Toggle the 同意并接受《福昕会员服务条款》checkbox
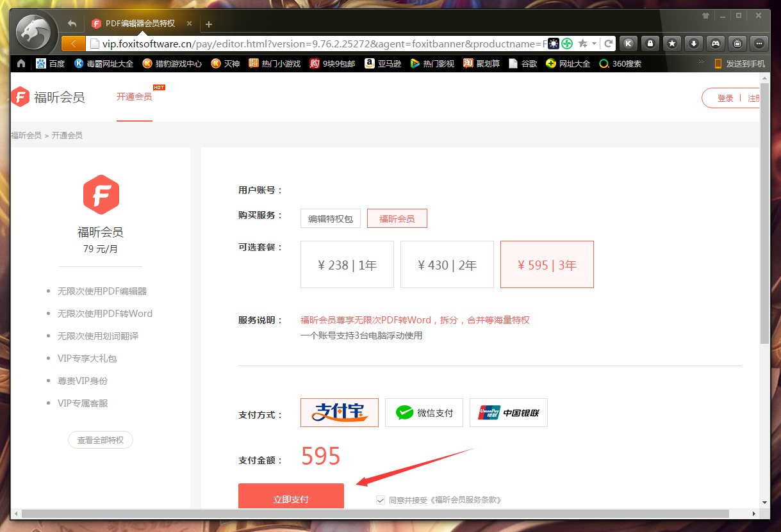Image resolution: width=781 pixels, height=532 pixels. (381, 499)
